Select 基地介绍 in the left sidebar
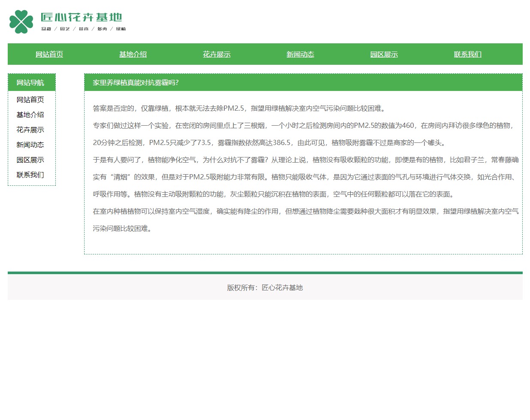This screenshot has width=530, height=420. [30, 115]
